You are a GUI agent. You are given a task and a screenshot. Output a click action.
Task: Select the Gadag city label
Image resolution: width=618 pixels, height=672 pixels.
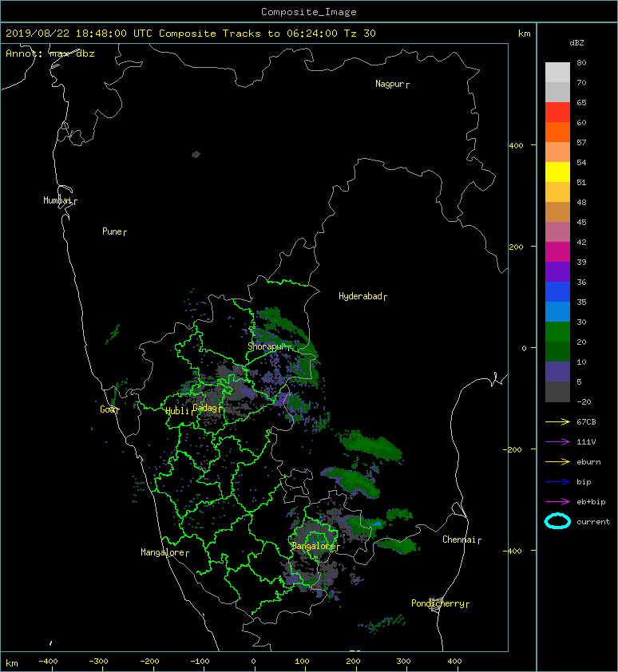(208, 408)
